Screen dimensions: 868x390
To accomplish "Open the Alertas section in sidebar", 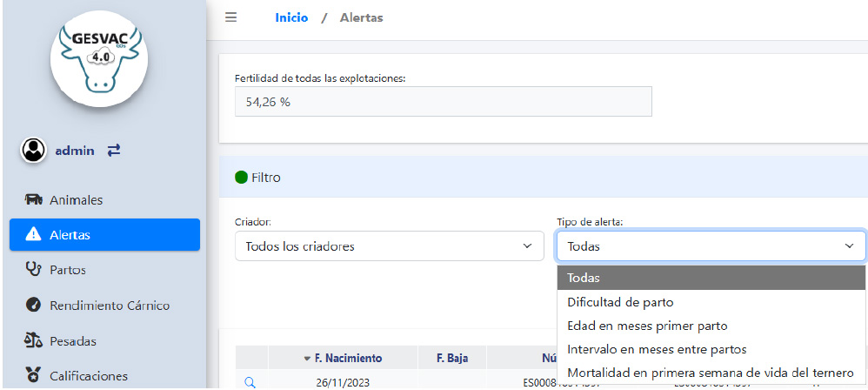I will click(104, 235).
